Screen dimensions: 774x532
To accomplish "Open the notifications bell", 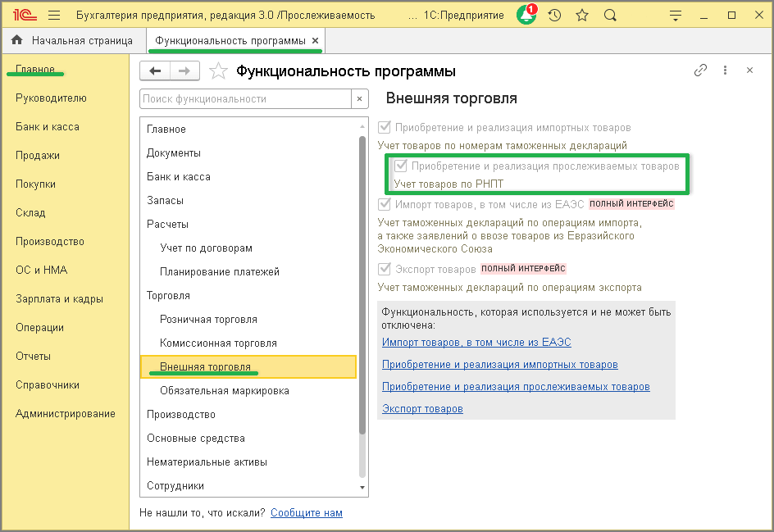I will (526, 16).
